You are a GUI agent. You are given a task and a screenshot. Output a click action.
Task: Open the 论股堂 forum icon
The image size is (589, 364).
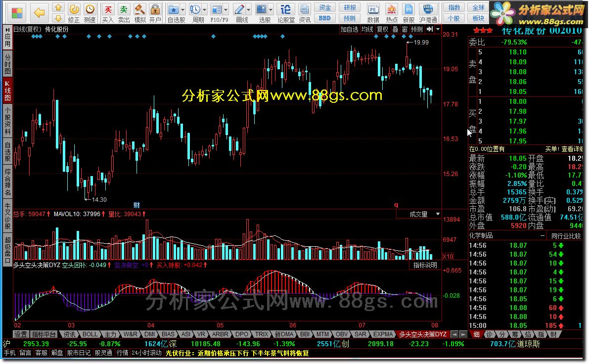[x=286, y=10]
